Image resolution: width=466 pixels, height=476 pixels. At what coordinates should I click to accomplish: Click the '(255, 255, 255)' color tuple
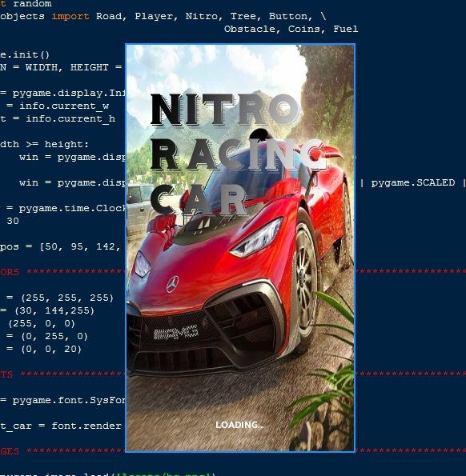67,298
